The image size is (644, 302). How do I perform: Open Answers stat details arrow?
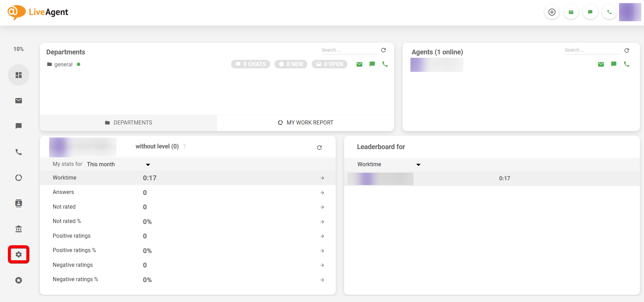click(x=322, y=193)
